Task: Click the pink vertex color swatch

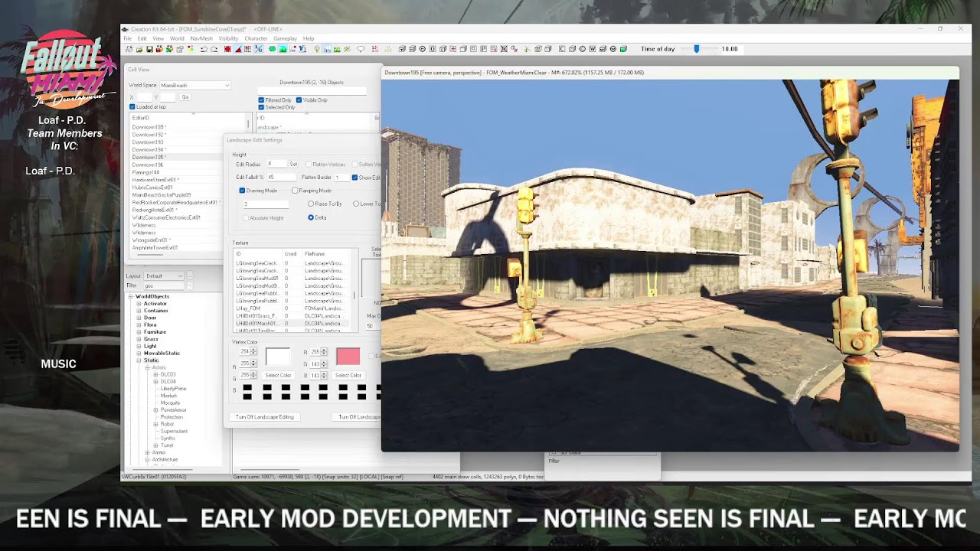Action: [x=348, y=357]
